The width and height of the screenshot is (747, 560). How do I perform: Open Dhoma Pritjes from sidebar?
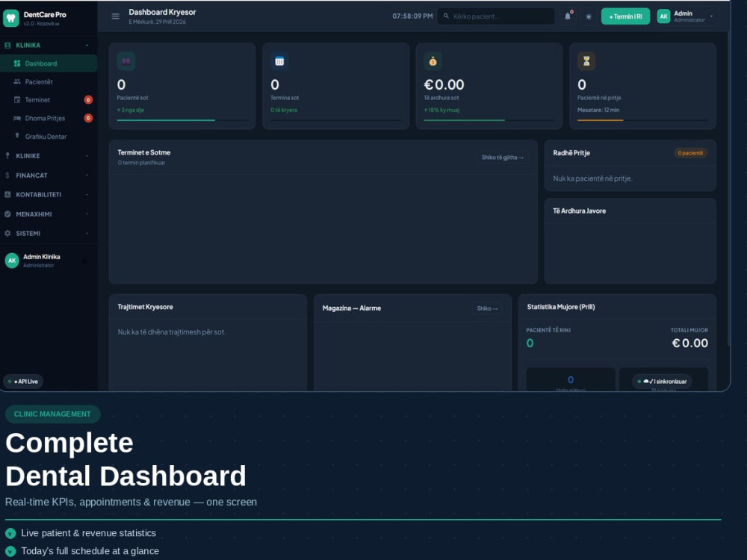coord(49,118)
